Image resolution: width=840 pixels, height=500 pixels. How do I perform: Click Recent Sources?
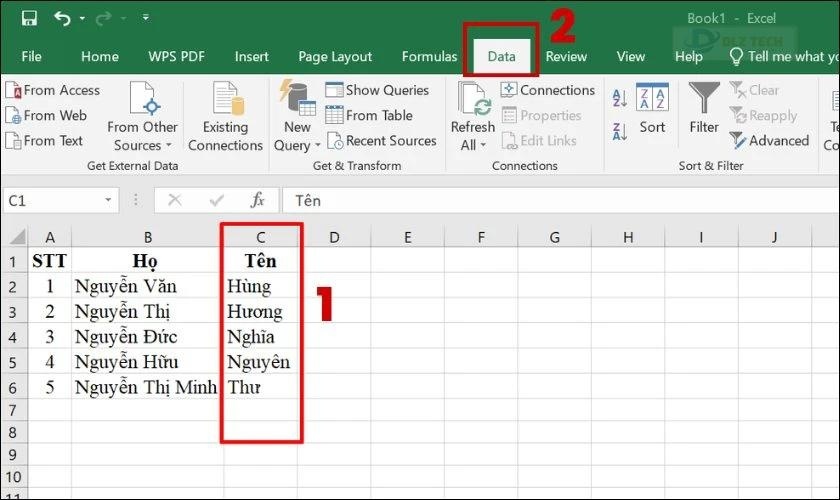click(x=381, y=140)
